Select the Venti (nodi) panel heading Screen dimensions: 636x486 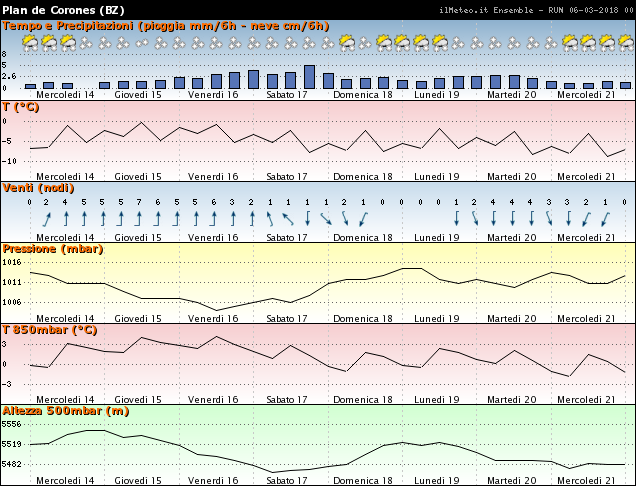click(39, 188)
